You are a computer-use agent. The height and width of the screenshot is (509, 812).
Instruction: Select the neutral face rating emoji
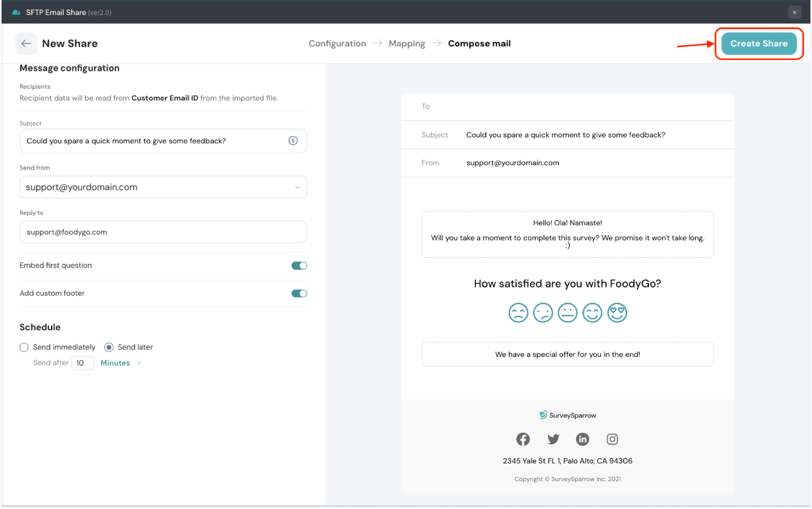tap(567, 313)
